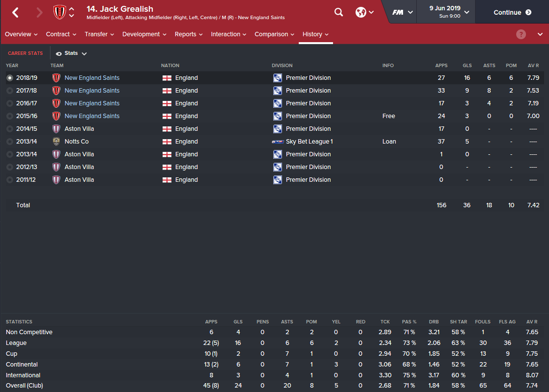Select the 2013/14 Notts Co radio button

[10, 142]
